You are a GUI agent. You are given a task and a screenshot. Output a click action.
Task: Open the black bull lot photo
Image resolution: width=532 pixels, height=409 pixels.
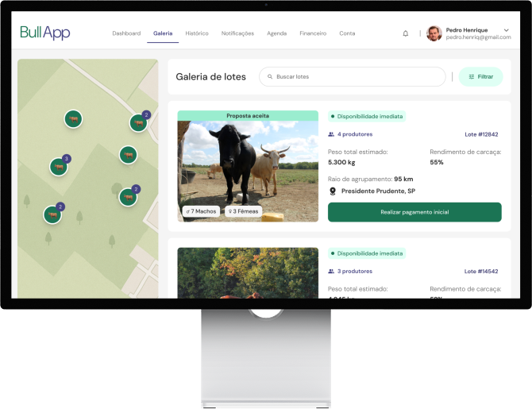[x=248, y=172]
